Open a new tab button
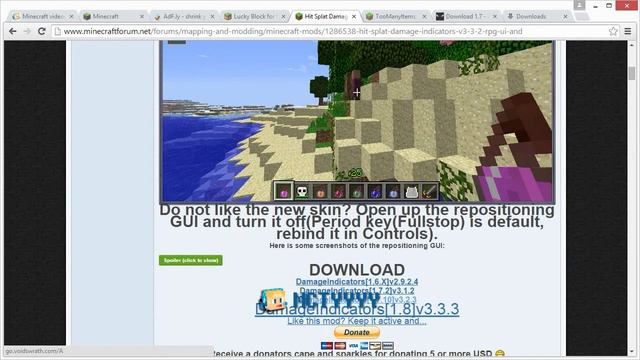The width and height of the screenshot is (640, 360). click(x=581, y=17)
